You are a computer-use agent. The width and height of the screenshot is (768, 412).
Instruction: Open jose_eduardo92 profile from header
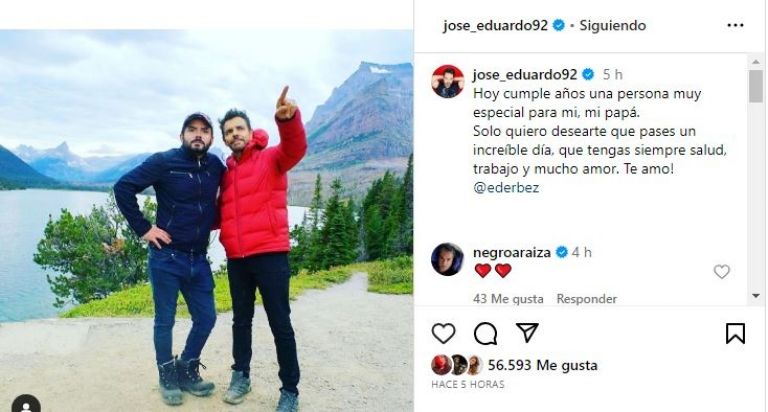(x=495, y=25)
